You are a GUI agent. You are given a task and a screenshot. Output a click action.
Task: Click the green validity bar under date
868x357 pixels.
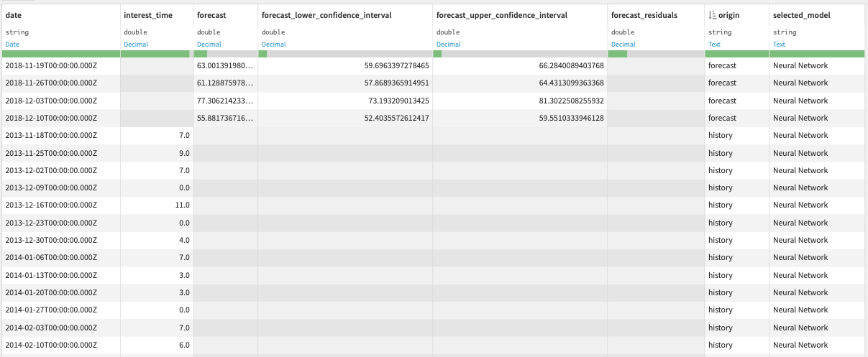[x=60, y=54]
